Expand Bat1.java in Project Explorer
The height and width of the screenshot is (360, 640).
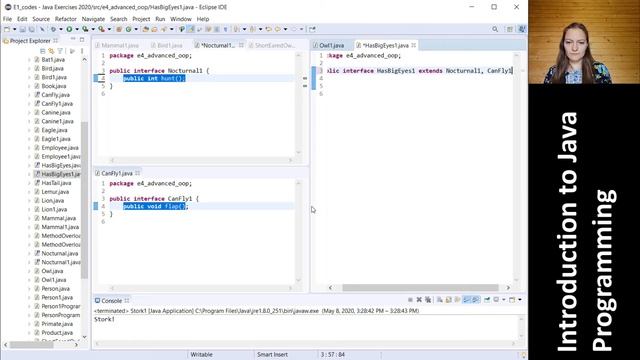(x=29, y=60)
